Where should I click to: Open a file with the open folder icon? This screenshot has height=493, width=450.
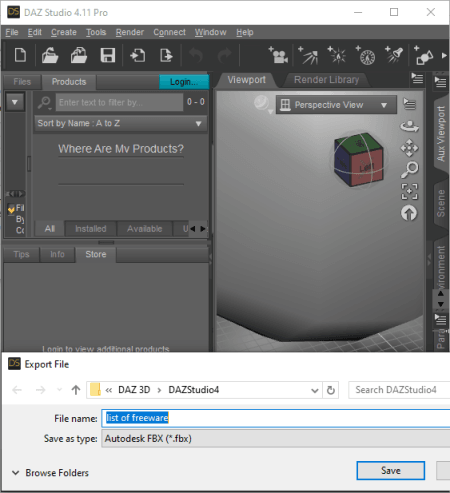(50, 55)
